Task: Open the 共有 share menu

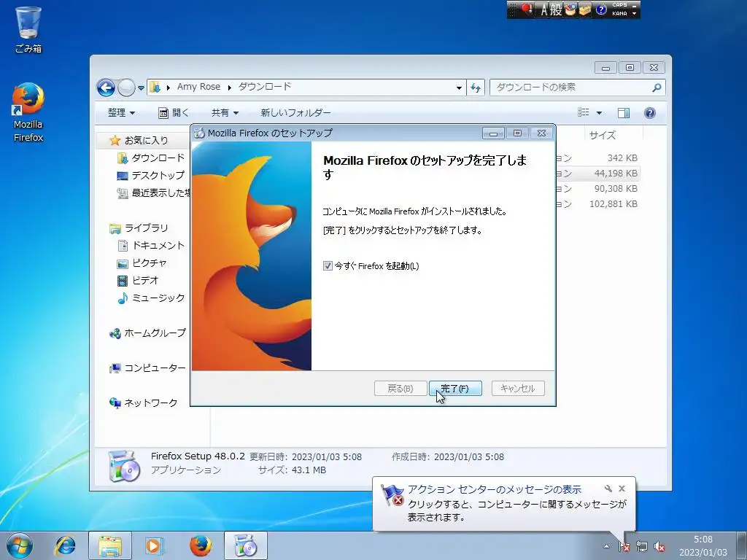Action: [x=225, y=113]
